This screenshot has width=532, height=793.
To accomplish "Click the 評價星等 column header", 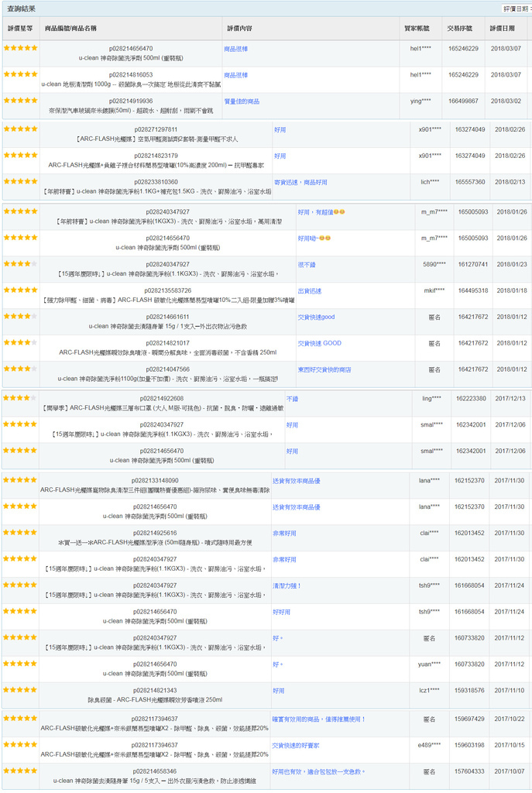I will click(x=20, y=29).
